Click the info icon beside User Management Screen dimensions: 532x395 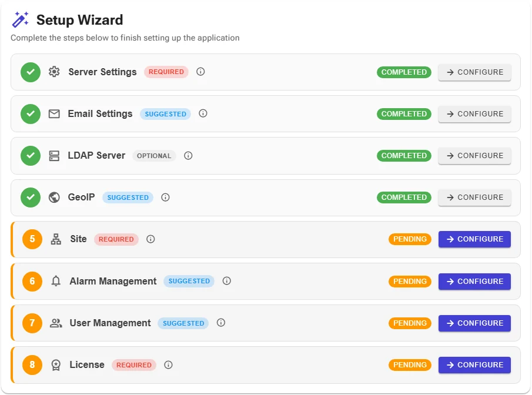point(221,323)
